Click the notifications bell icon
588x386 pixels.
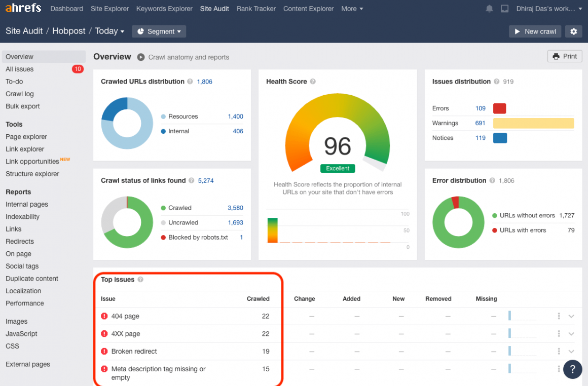point(489,9)
